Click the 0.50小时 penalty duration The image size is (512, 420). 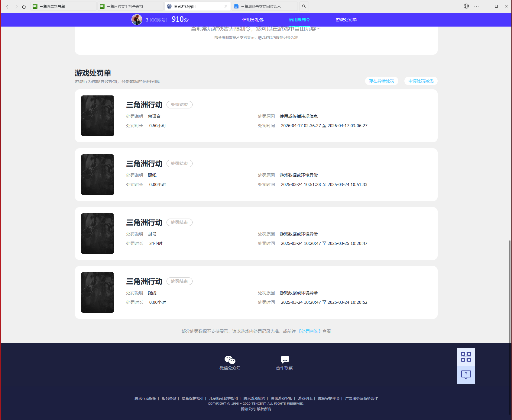(x=157, y=126)
